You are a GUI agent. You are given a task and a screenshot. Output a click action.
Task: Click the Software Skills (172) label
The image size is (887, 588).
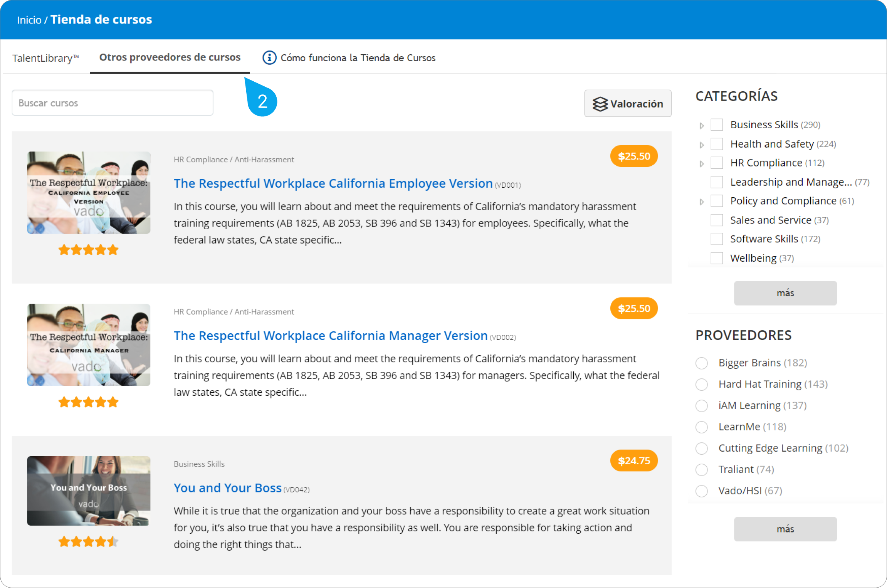(x=775, y=239)
